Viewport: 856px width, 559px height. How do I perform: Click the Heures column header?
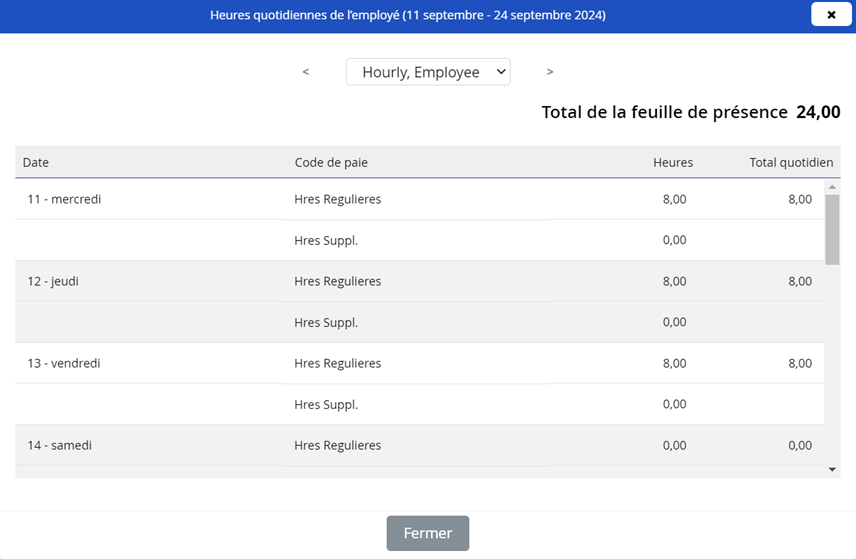pos(672,162)
